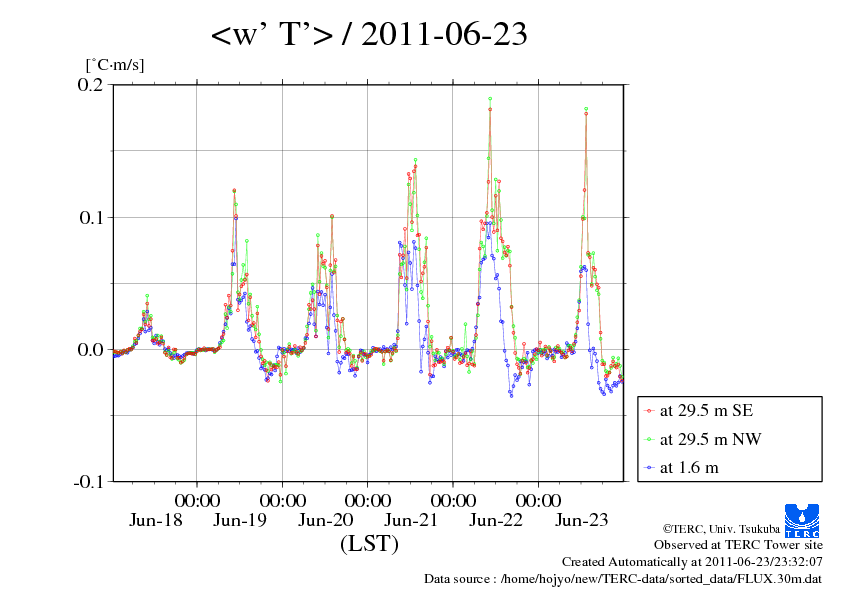Click the -0.1 y-axis tick label

coord(88,481)
